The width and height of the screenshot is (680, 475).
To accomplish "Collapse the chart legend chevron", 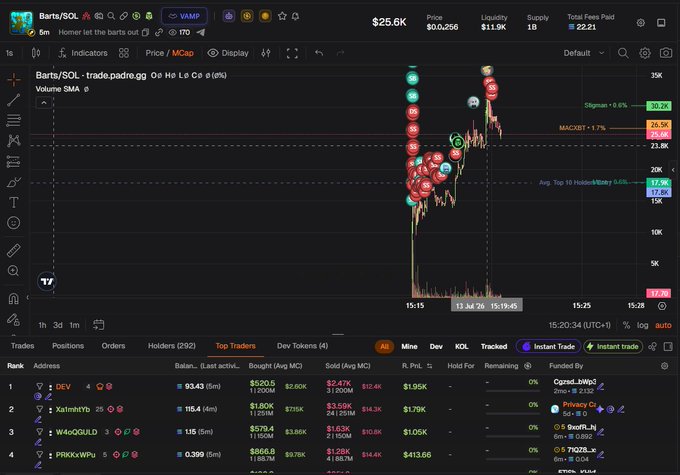I will tap(43, 103).
